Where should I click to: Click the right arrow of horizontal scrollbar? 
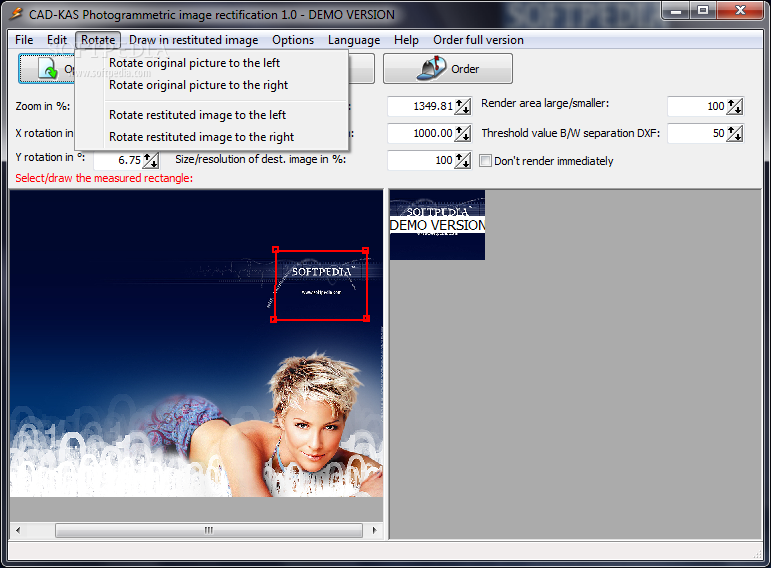375,530
